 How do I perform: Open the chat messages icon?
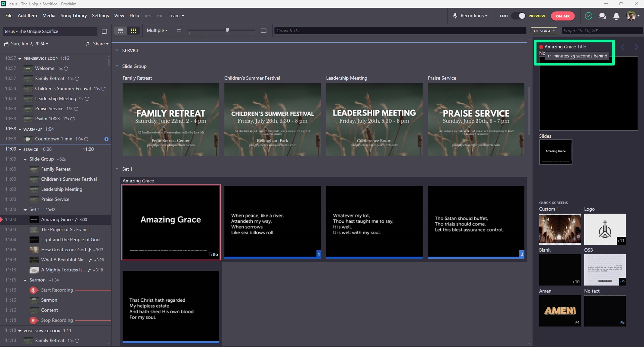point(602,16)
